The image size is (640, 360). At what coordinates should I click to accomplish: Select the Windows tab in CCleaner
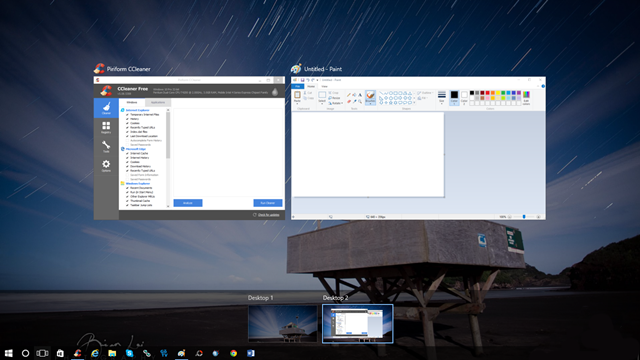click(132, 102)
